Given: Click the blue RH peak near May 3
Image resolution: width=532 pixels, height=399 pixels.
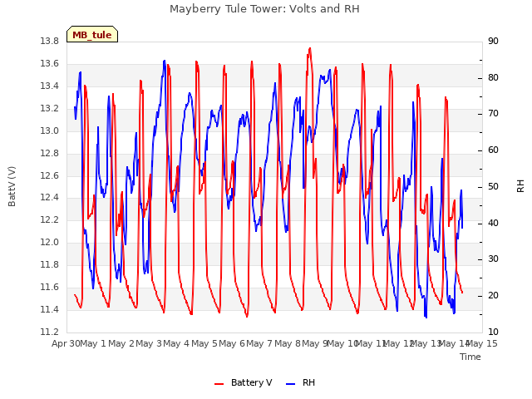Looking at the screenshot, I should click(x=165, y=61).
